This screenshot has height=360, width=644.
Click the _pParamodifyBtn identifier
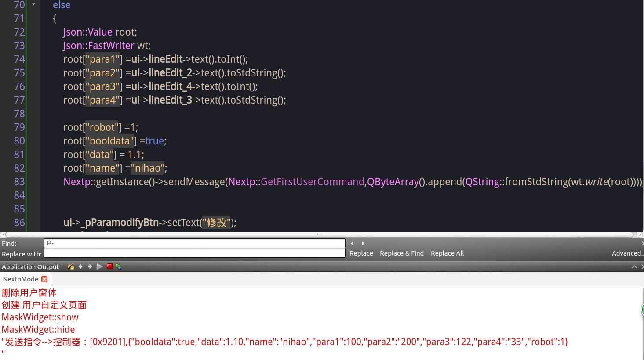(x=120, y=223)
